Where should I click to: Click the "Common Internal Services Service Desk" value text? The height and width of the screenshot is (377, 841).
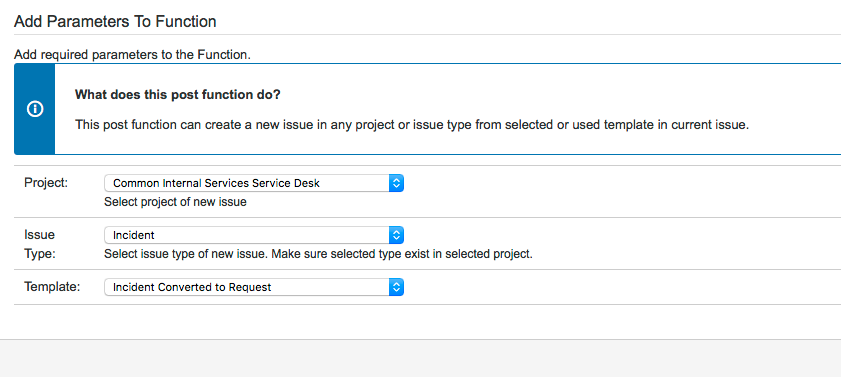pos(216,183)
